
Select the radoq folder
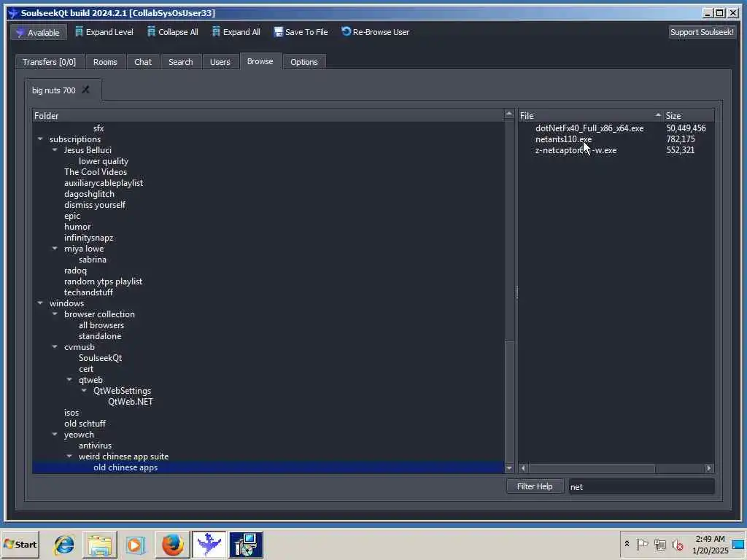point(75,271)
